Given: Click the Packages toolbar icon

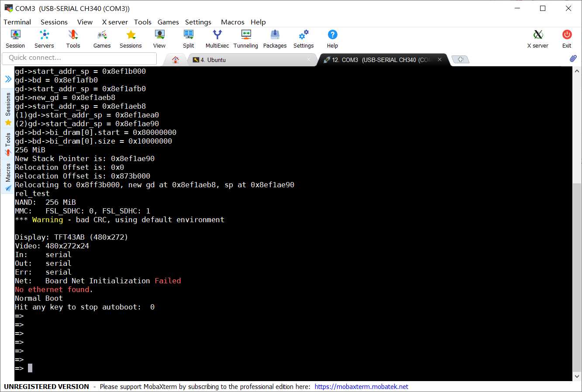Looking at the screenshot, I should coord(275,38).
